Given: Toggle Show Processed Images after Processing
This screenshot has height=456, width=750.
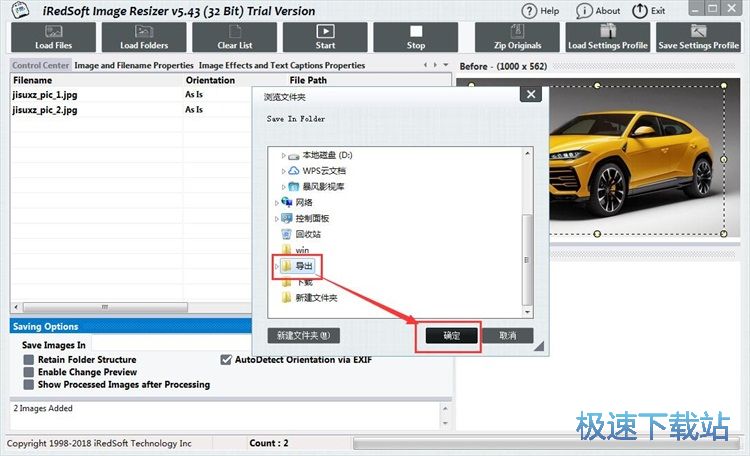Looking at the screenshot, I should point(29,384).
